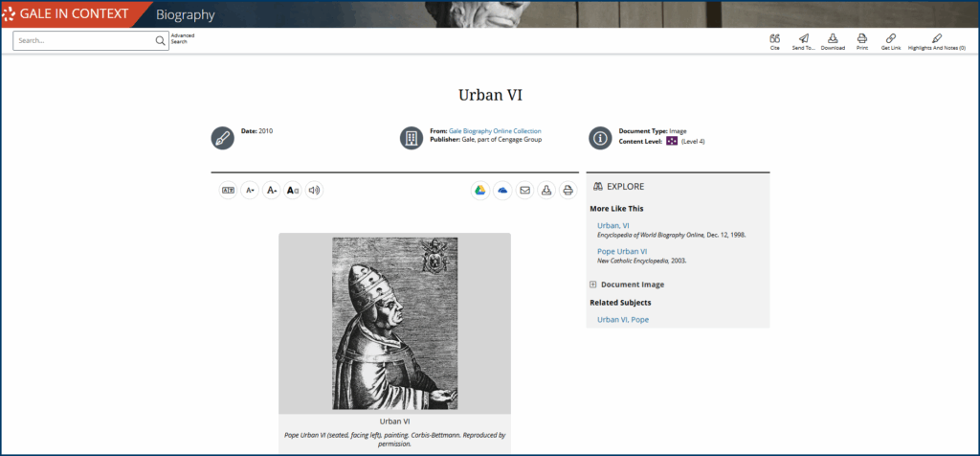The image size is (980, 456).
Task: Click the Urban VI portrait image
Action: (395, 324)
